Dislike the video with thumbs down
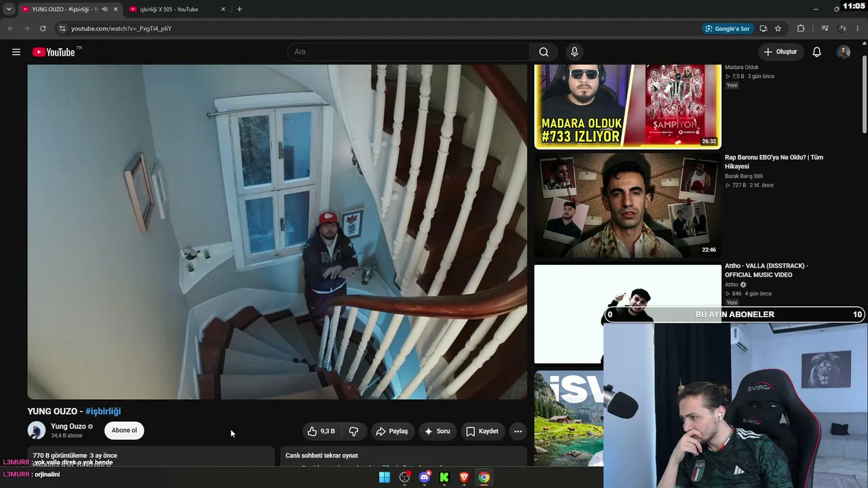Viewport: 868px width, 488px height. tap(353, 431)
